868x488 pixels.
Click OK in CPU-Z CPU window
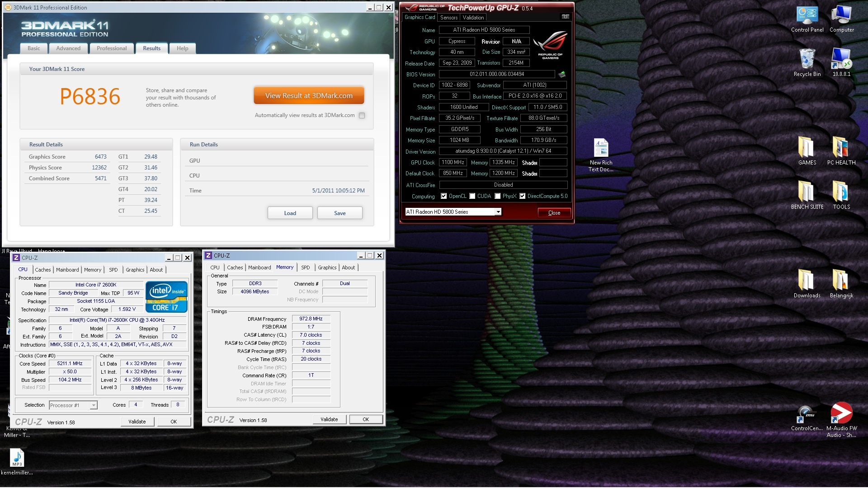(174, 422)
